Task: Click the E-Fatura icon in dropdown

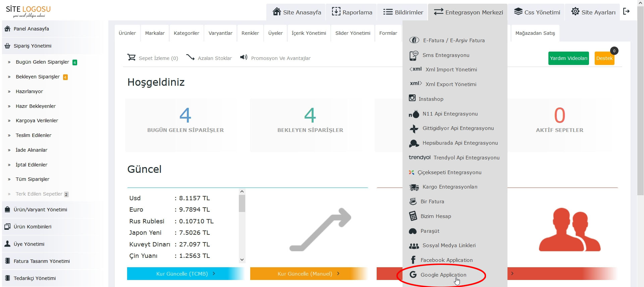Action: coord(414,40)
